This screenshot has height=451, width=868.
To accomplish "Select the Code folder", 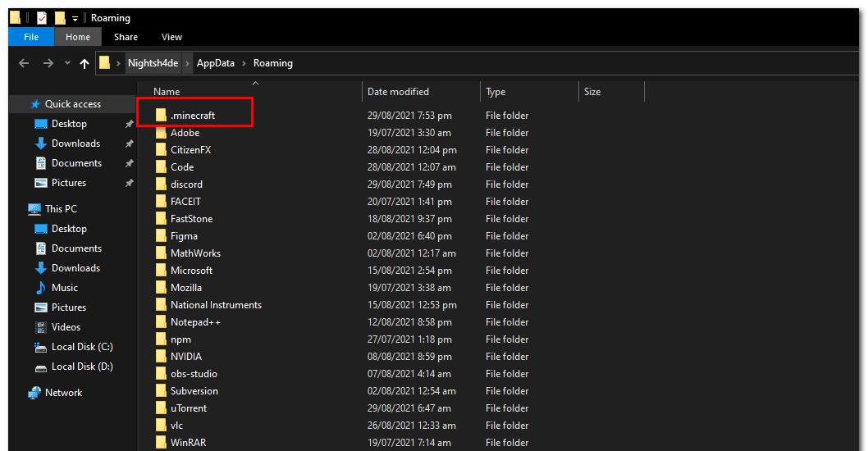I will 181,167.
